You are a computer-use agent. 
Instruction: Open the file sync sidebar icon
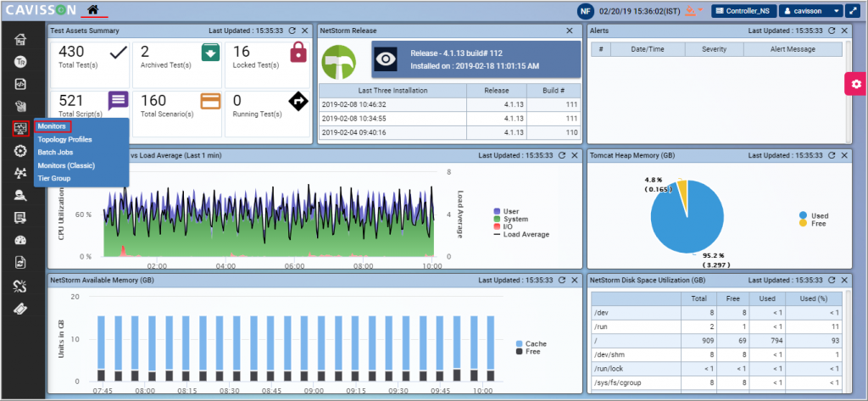[x=20, y=262]
